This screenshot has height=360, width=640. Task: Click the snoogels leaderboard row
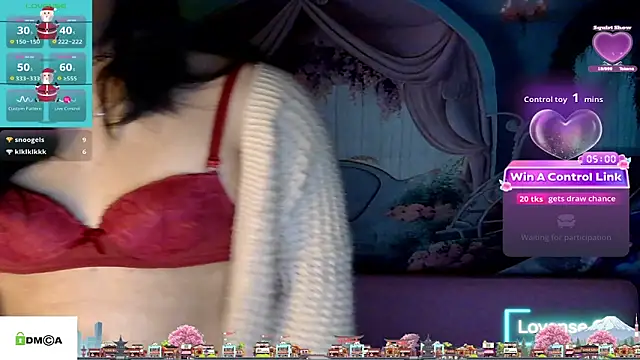pos(46,140)
